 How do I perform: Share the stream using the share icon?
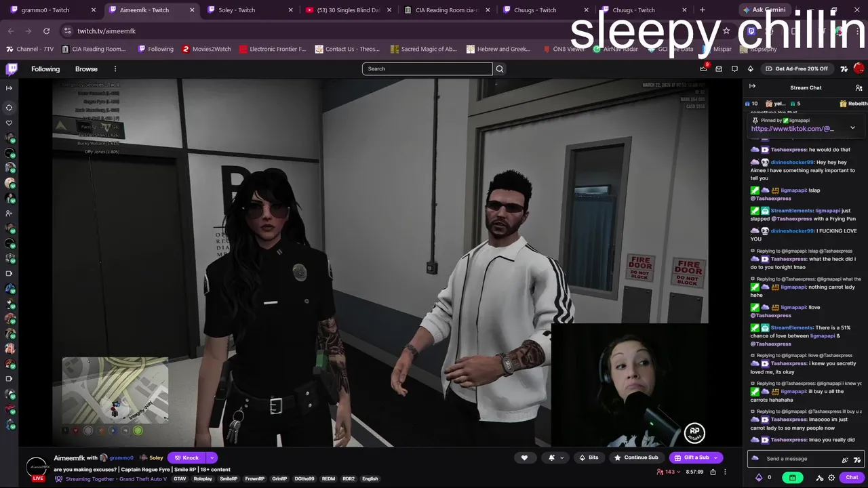tap(713, 472)
